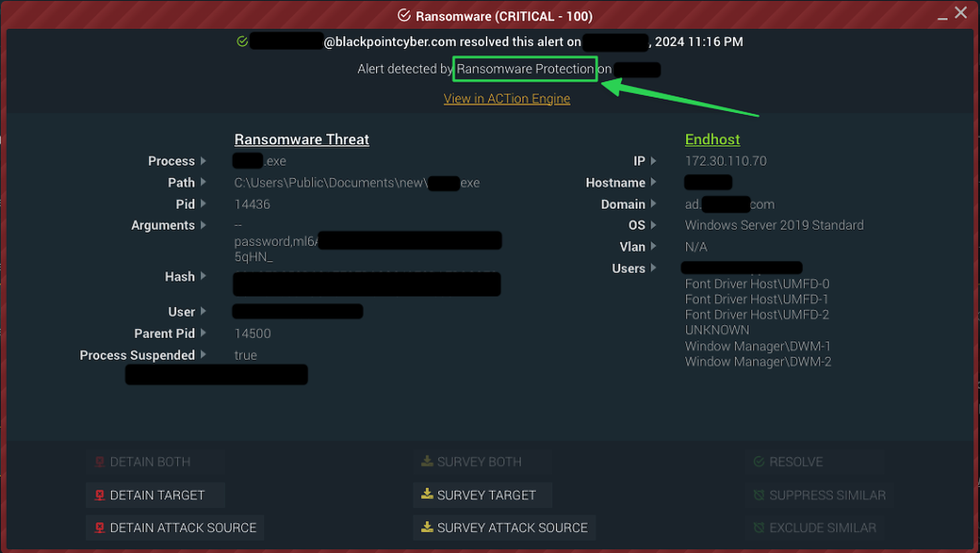Image resolution: width=980 pixels, height=553 pixels.
Task: Click the download icon on Survey Attack Source
Action: pos(427,526)
